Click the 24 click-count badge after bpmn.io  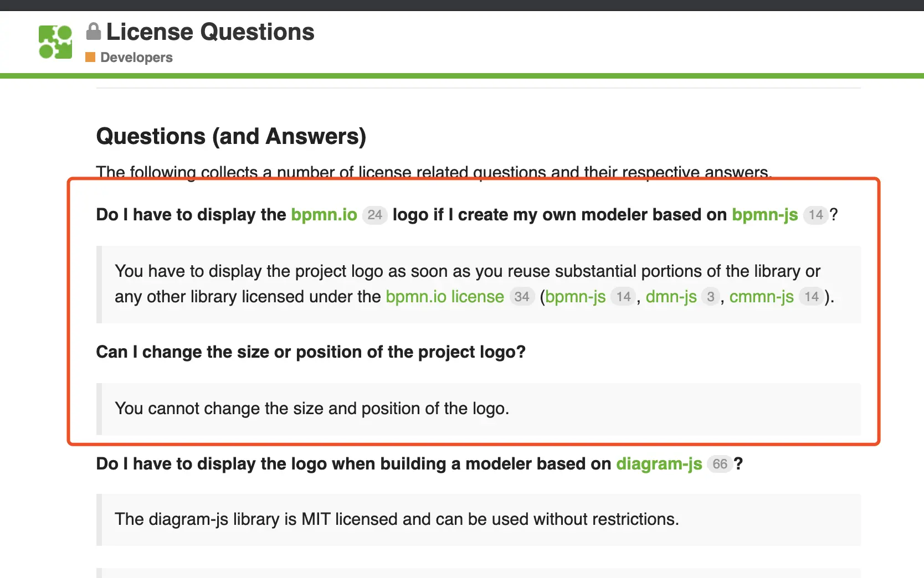point(375,215)
